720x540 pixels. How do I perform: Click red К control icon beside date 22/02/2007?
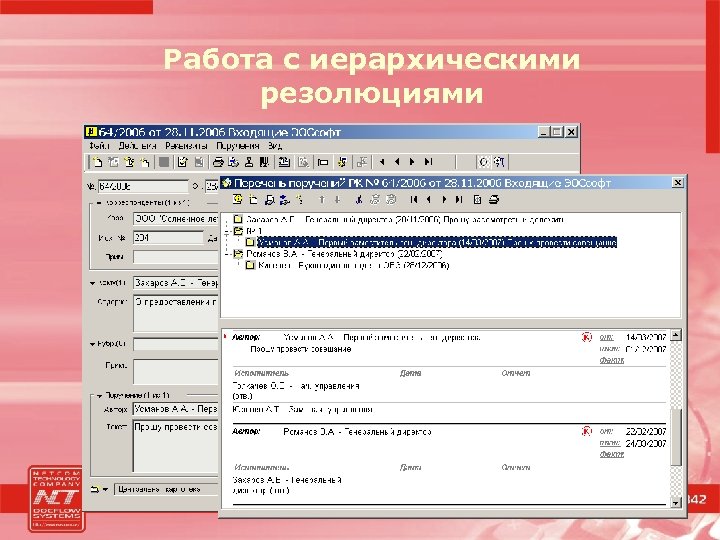[x=586, y=431]
